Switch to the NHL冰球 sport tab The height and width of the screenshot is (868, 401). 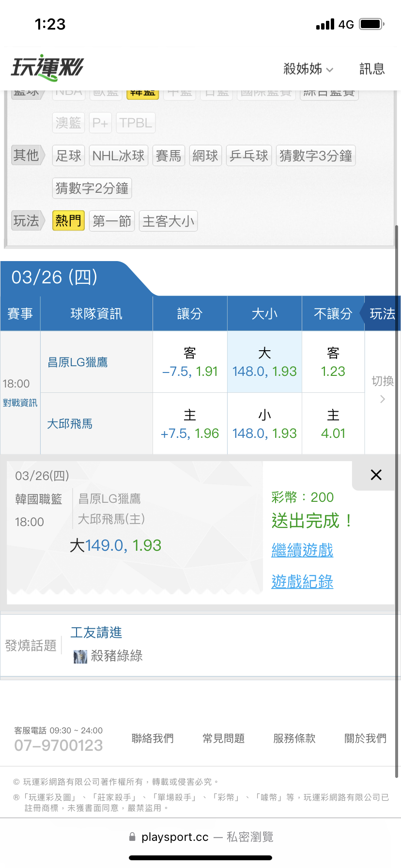pyautogui.click(x=118, y=156)
